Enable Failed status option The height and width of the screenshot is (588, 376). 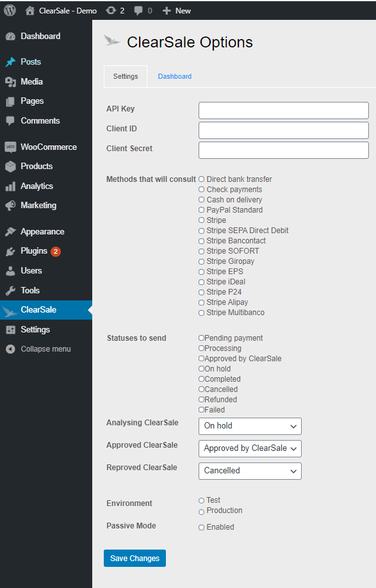[201, 410]
